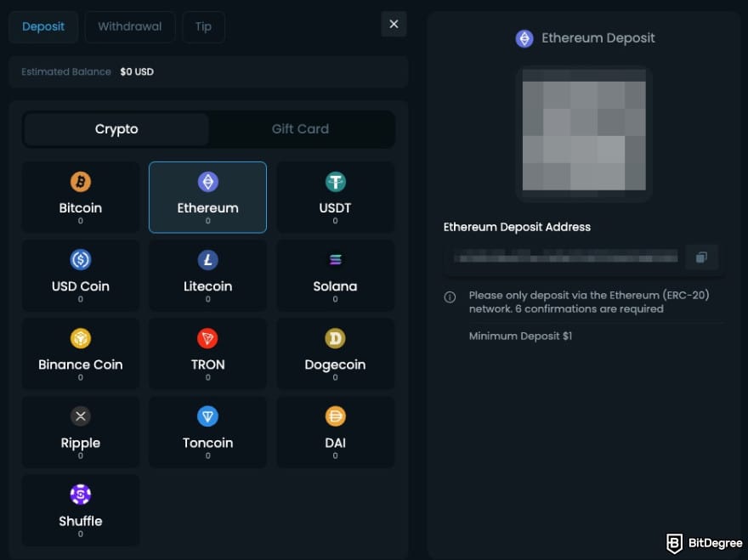Select the Toncoin icon

[208, 416]
